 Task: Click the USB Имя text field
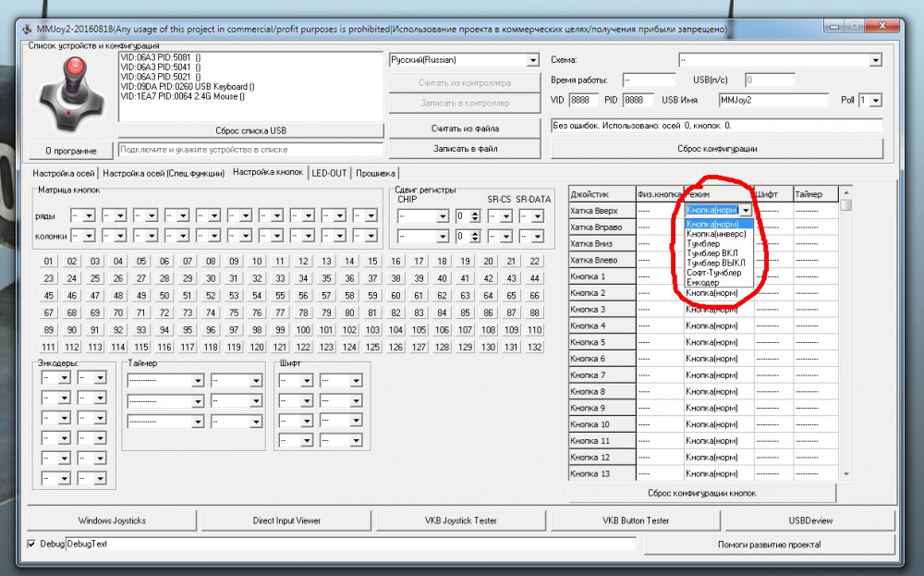click(x=774, y=100)
